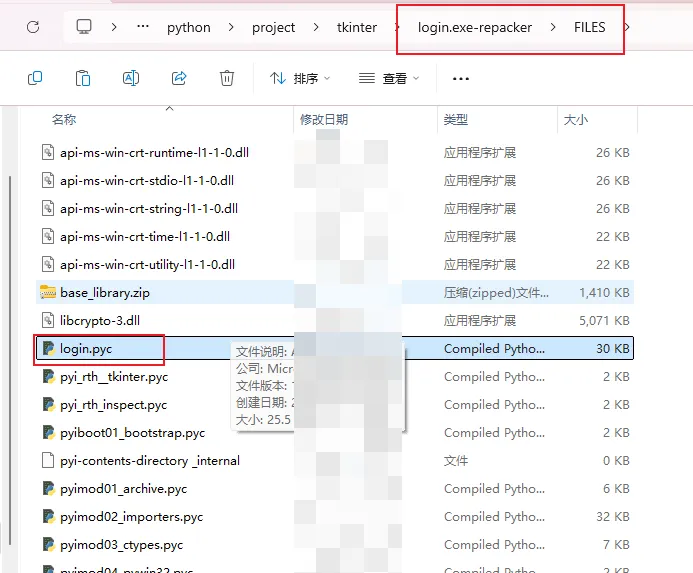
Task: Click the login.pyc Python icon
Action: pos(48,348)
